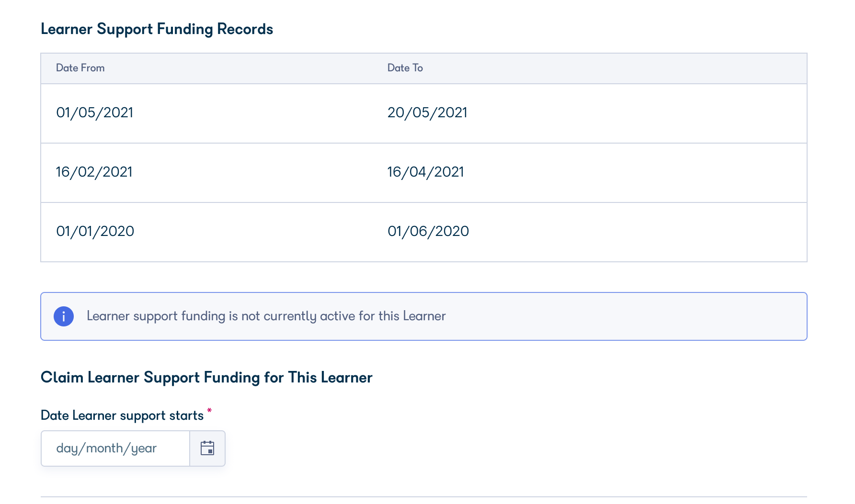Click the funding not active notification message

click(x=266, y=316)
